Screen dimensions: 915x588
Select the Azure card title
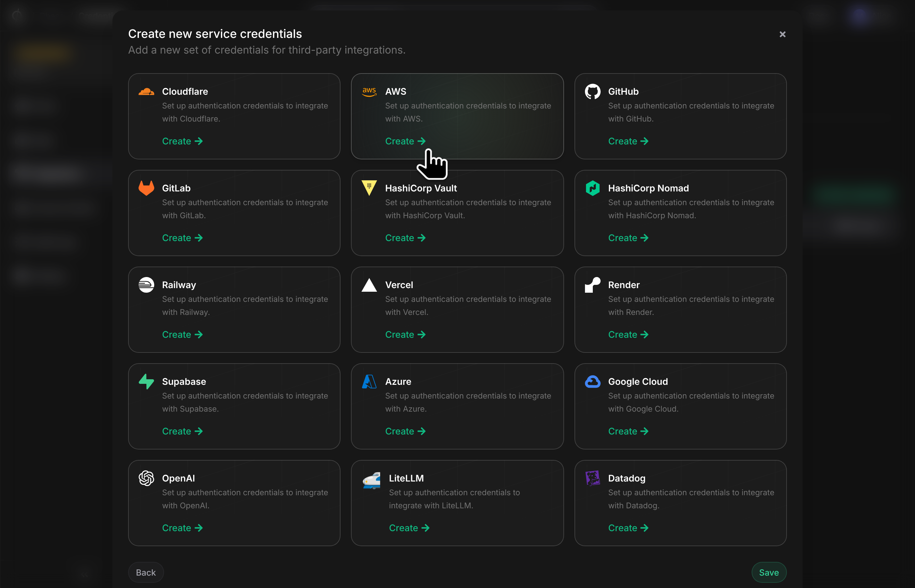[398, 382]
